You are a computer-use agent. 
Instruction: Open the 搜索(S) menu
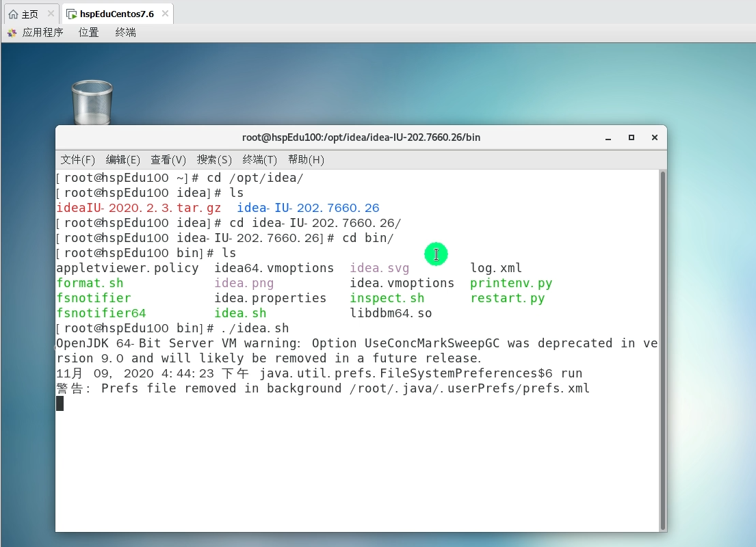[x=214, y=159]
